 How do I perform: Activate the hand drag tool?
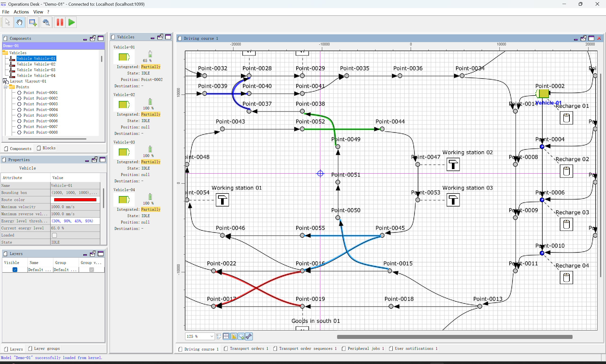point(20,22)
